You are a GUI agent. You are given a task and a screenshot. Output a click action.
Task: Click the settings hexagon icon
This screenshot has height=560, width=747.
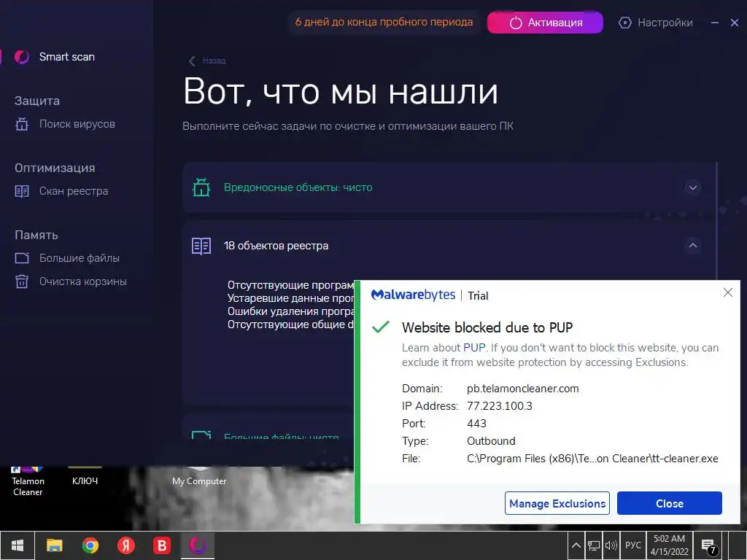click(x=625, y=23)
